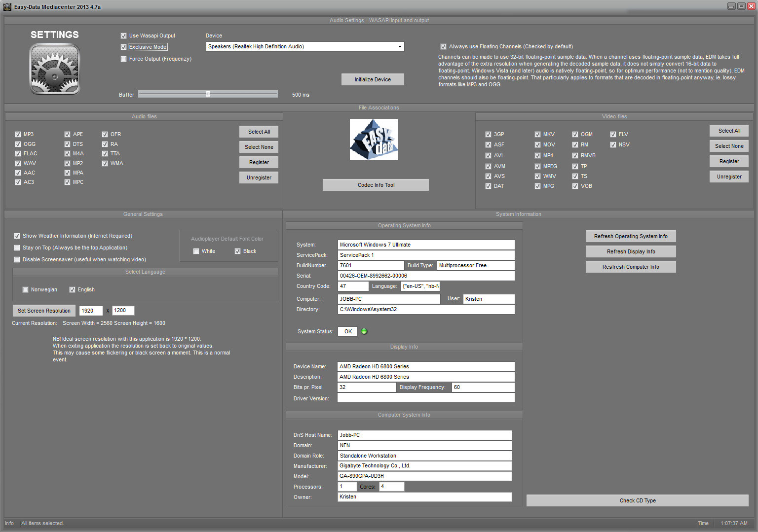Click video files Unregister button
Viewport: 758px width, 532px height.
tap(729, 177)
